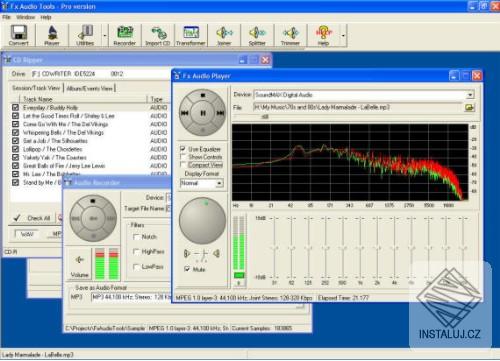Stop playback in Fx Audio Player

click(203, 95)
